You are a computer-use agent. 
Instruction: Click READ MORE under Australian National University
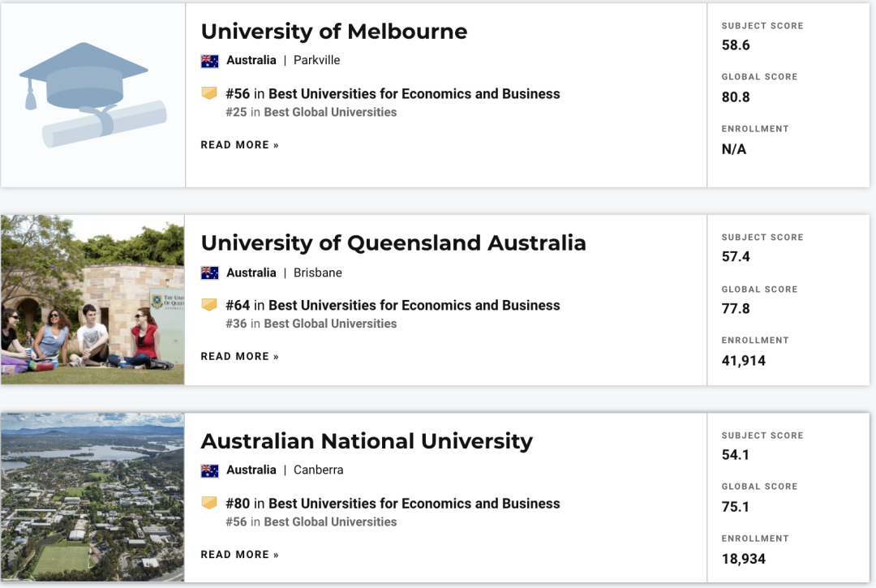coord(239,555)
